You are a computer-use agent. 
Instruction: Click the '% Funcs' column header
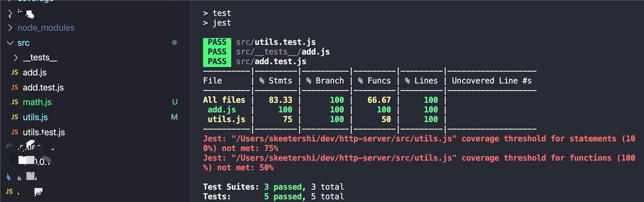374,81
